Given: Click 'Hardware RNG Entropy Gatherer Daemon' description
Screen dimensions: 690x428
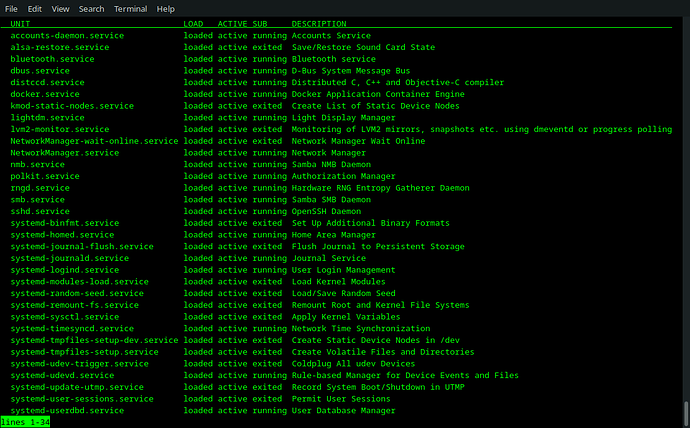Looking at the screenshot, I should click(380, 188).
